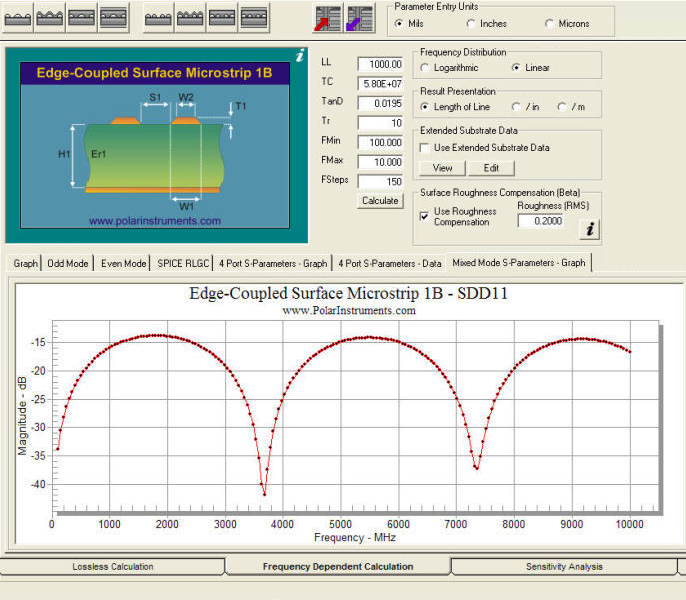Switch to the Lossless Calculation tab

[x=112, y=566]
